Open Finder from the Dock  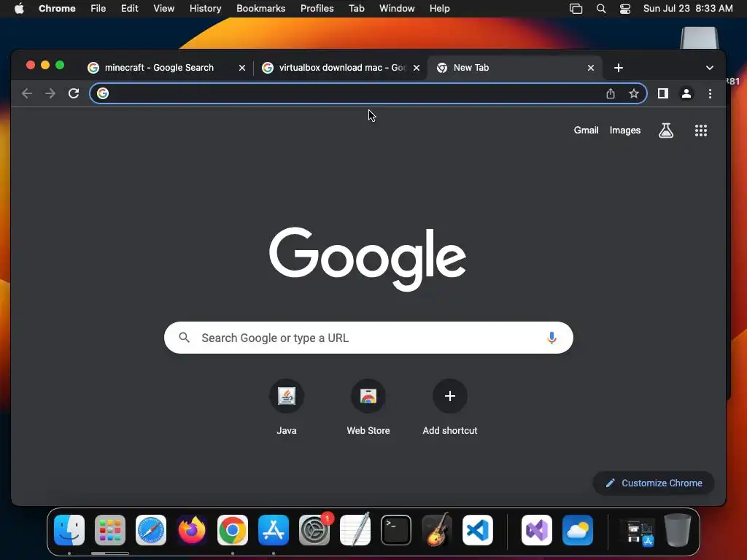[x=69, y=530]
